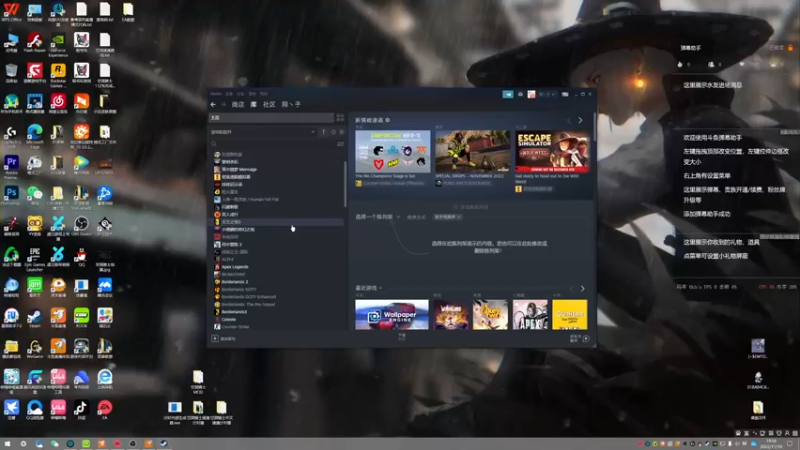
Task: Select Borderlands 2 in the games list
Action: coord(234,282)
